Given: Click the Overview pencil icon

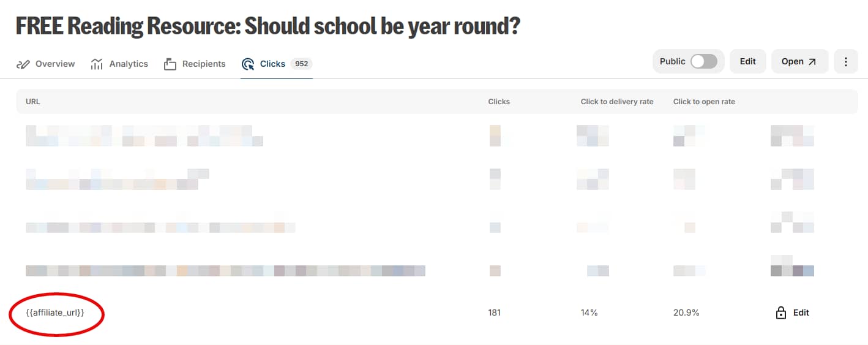Looking at the screenshot, I should pyautogui.click(x=23, y=64).
